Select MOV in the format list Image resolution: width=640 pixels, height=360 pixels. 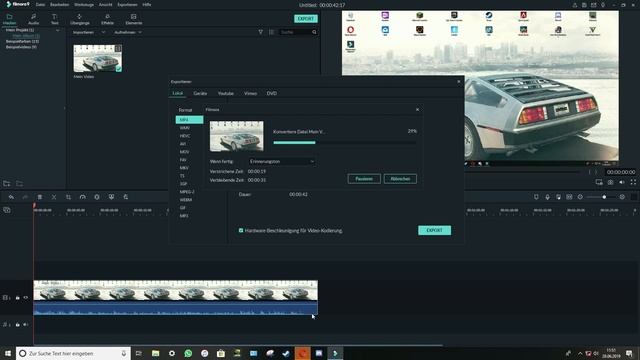184,152
